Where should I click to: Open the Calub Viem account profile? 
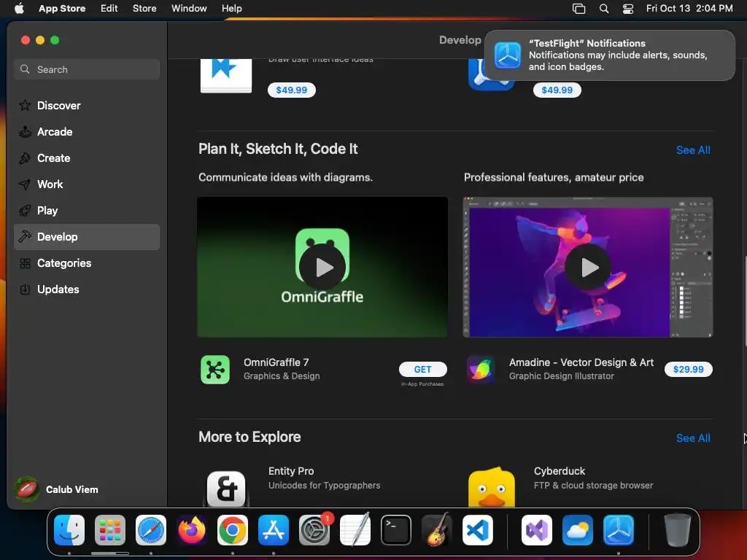(x=56, y=489)
